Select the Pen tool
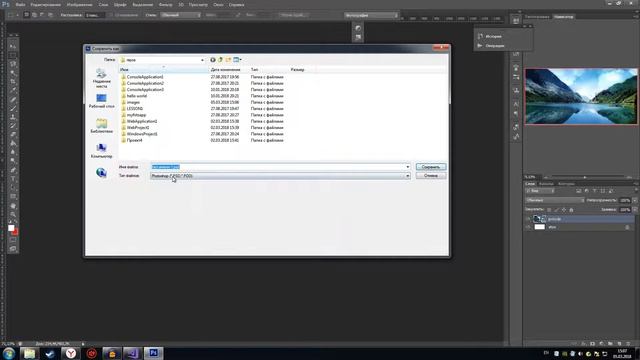 coord(13,170)
